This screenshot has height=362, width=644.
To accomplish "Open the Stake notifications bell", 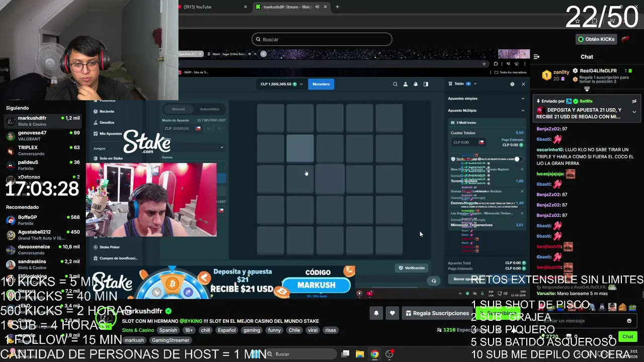I will (x=415, y=84).
